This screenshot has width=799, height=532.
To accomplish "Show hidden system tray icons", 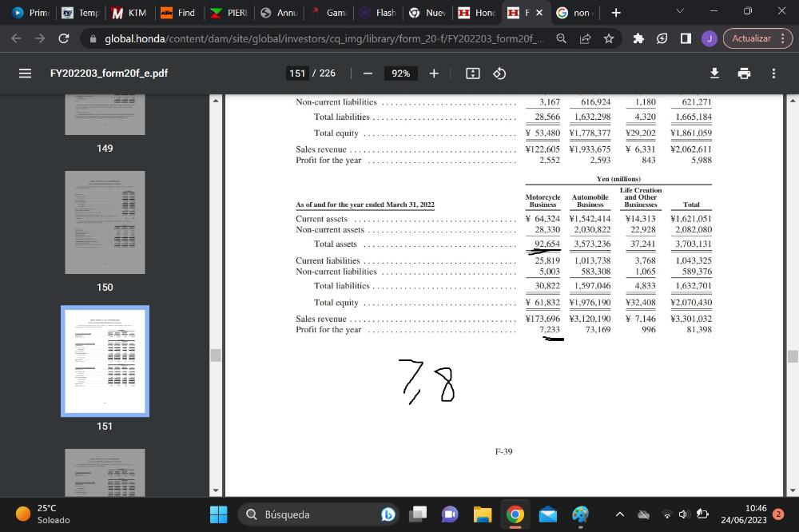I will [x=620, y=514].
